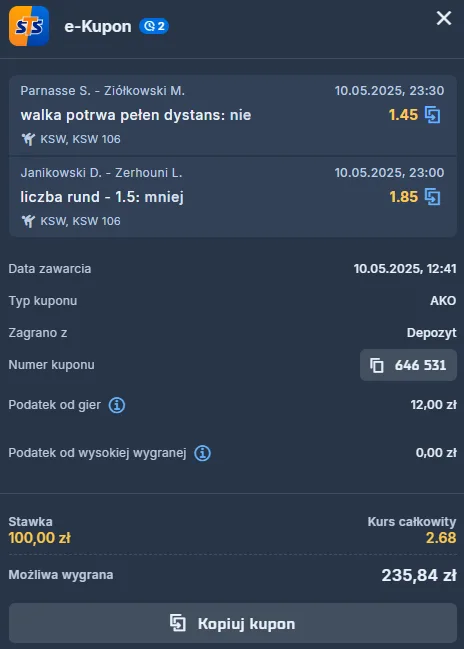Open the Janikowski D. - Zerhouni L. event

101,173
